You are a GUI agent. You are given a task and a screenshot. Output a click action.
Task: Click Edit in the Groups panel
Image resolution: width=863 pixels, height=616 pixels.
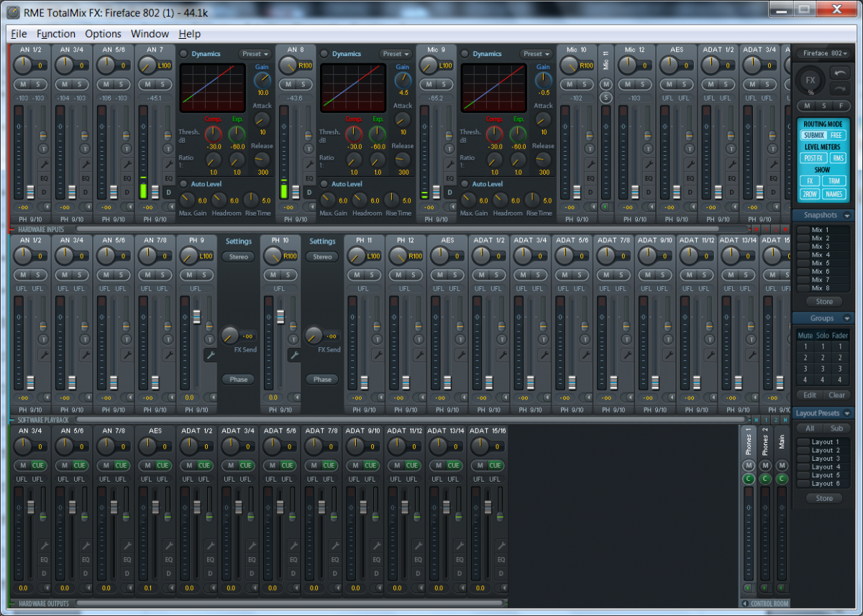(x=810, y=395)
